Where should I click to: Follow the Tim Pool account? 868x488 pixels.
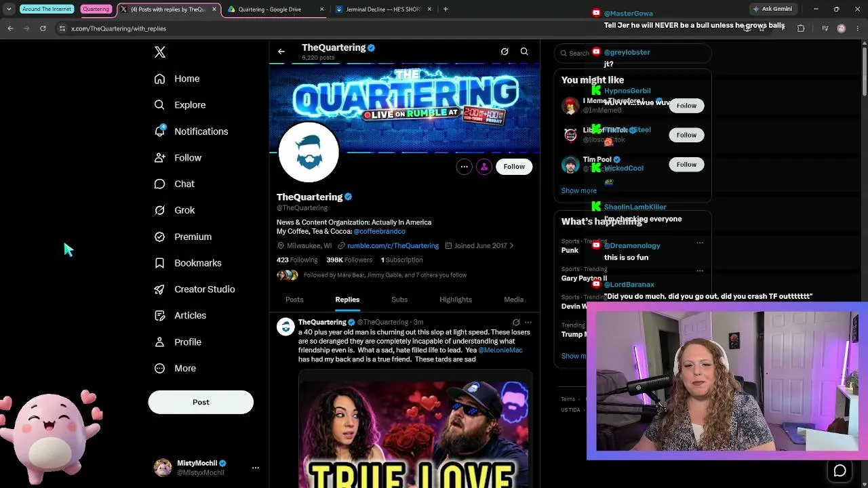(x=686, y=165)
